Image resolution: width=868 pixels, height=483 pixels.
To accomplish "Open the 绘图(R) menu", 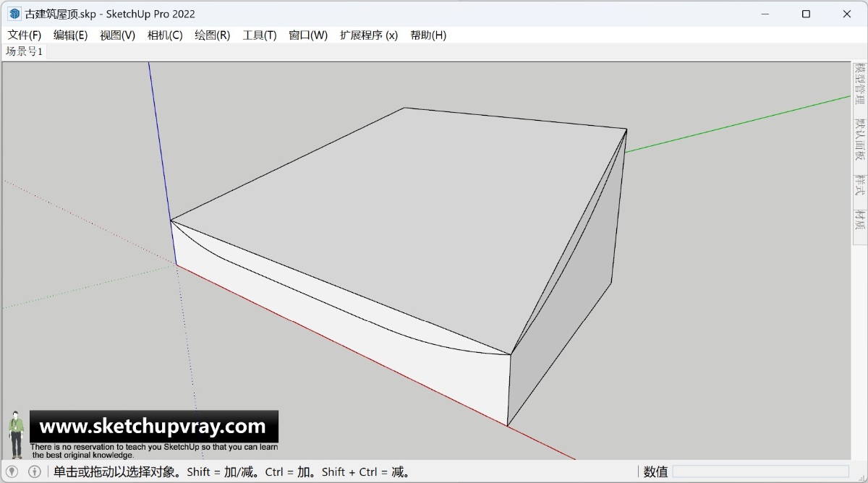I will [x=213, y=34].
